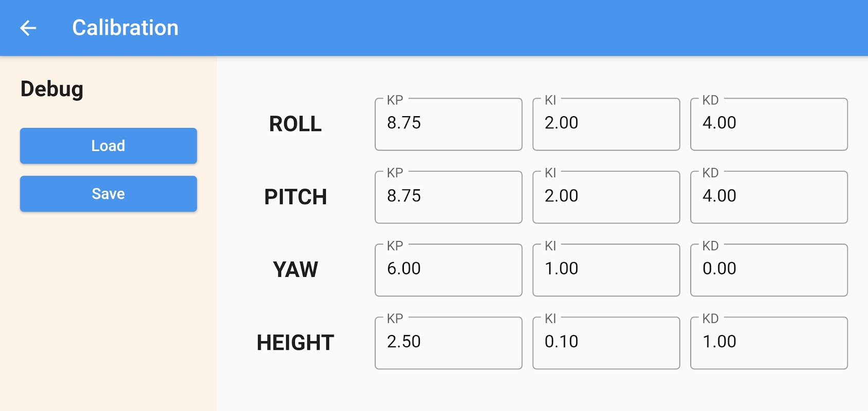This screenshot has width=868, height=411.
Task: Edit the HEIGHT KI value field
Action: tap(606, 343)
